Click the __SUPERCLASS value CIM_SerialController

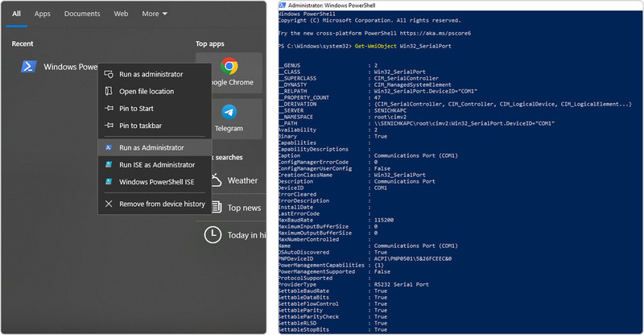pyautogui.click(x=407, y=78)
